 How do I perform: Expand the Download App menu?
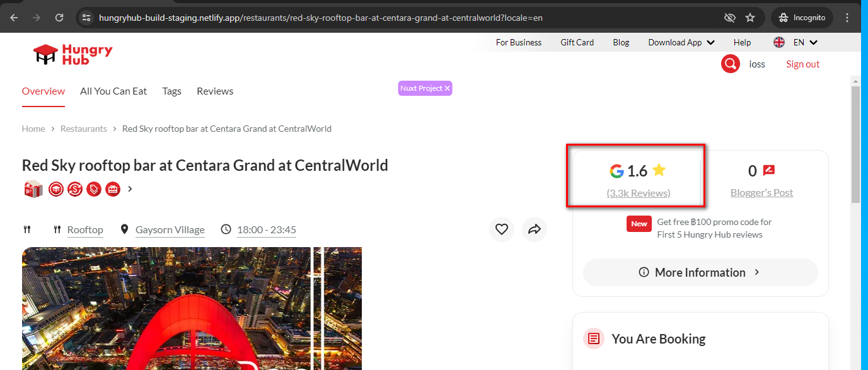681,42
